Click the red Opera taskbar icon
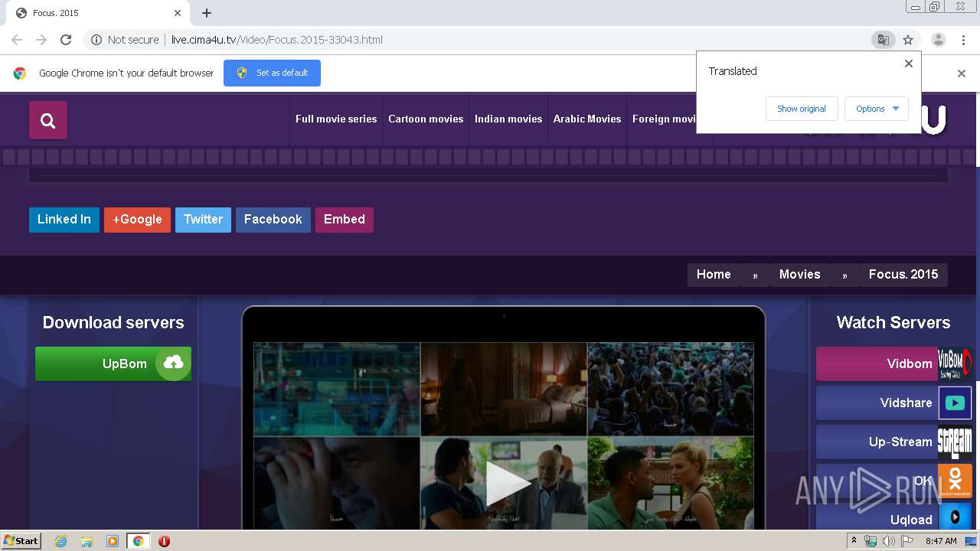Screen dimensions: 980x551 (x=164, y=541)
